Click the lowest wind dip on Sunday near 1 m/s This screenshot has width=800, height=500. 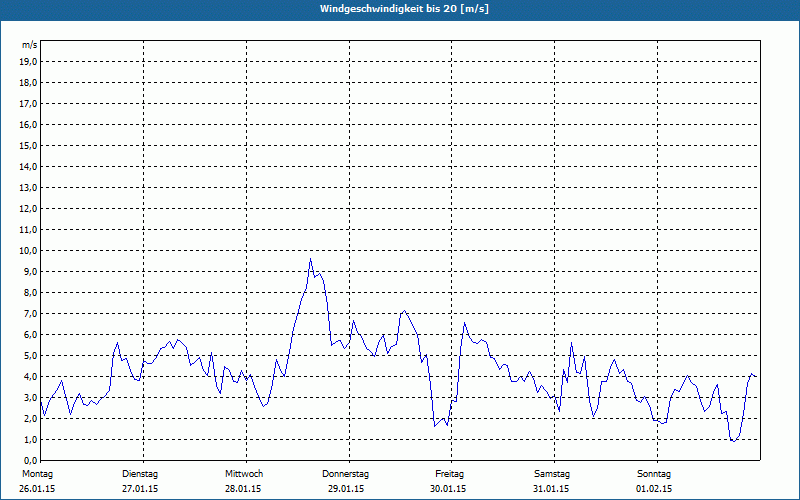pos(733,441)
